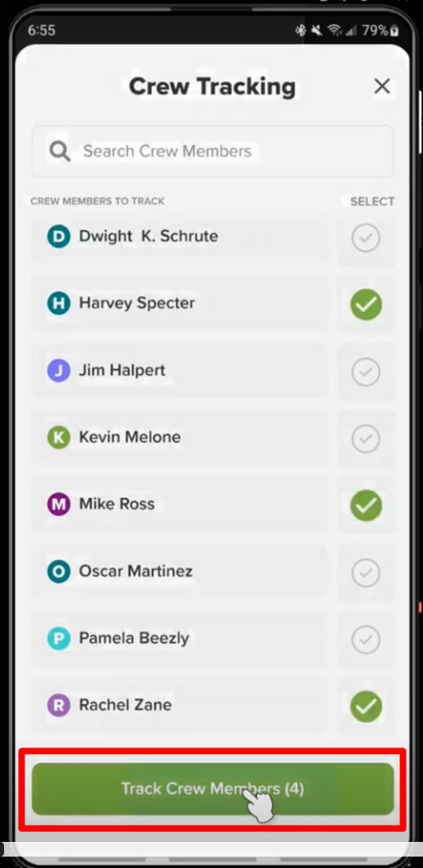Click Harvey's H avatar icon
This screenshot has width=423, height=868.
pyautogui.click(x=59, y=303)
